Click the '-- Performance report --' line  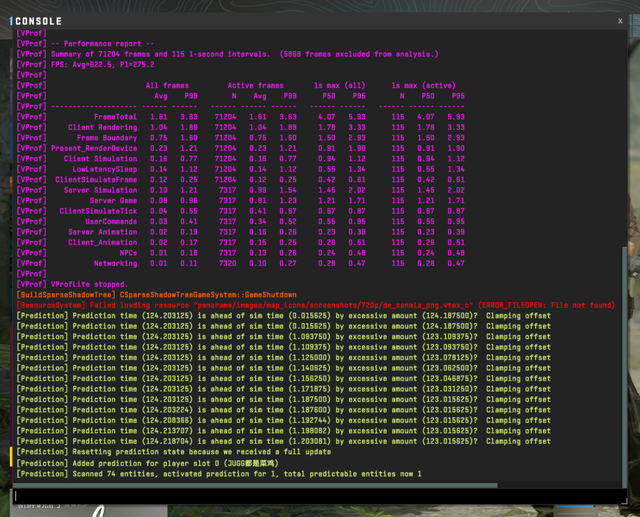tap(85, 44)
